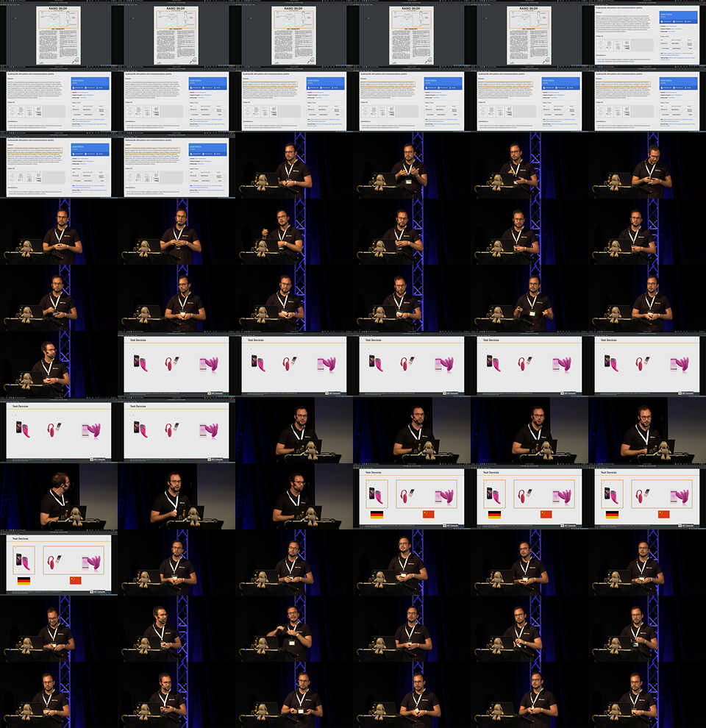The image size is (706, 728).
Task: Select the last flag slide thumbnail before speaker frames
Action: coord(59,563)
